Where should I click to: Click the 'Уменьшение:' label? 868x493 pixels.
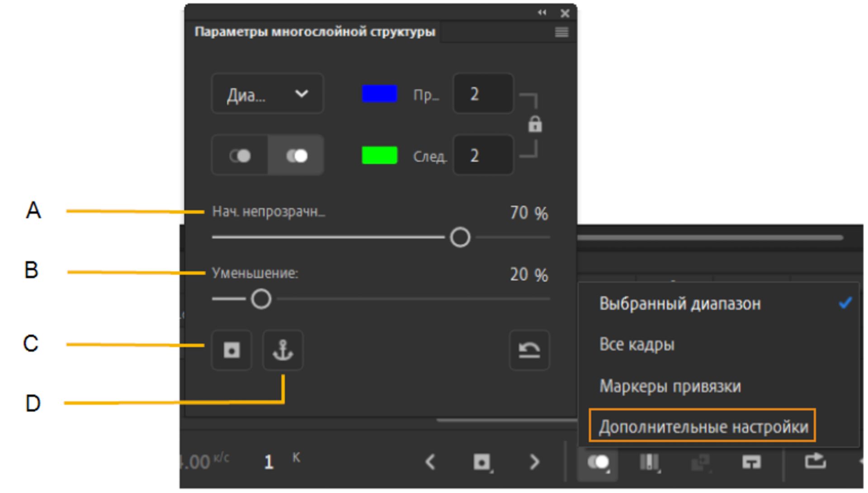[255, 273]
